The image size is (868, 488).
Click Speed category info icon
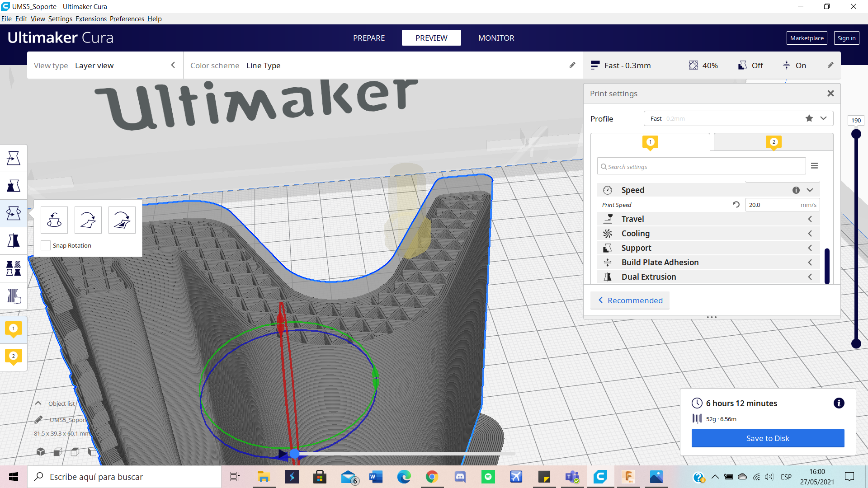[x=796, y=190]
